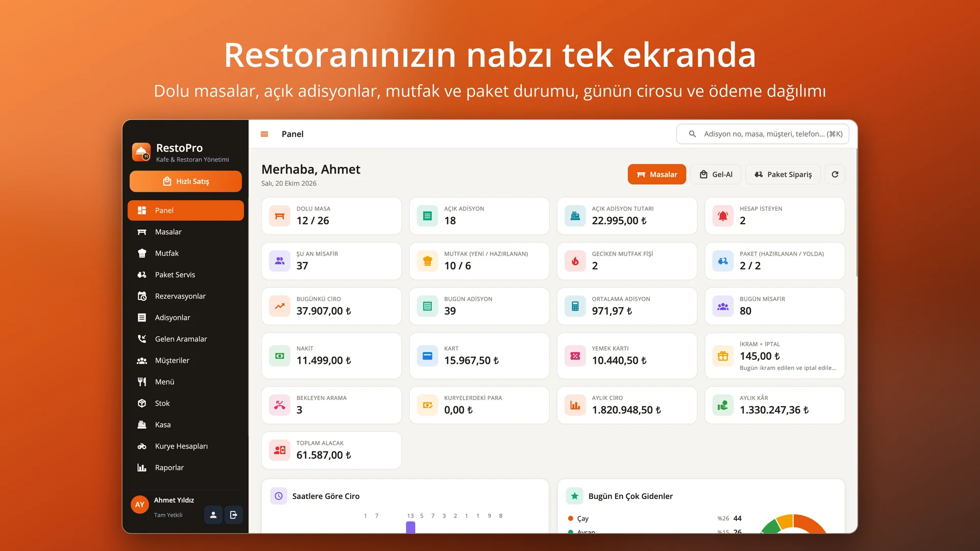The image size is (980, 551).
Task: Click the orange Masalar button
Action: tap(657, 174)
